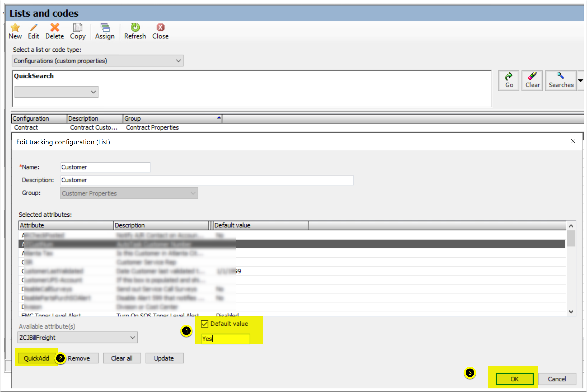Click the Refresh green icon
This screenshot has width=587, height=392.
pyautogui.click(x=135, y=28)
